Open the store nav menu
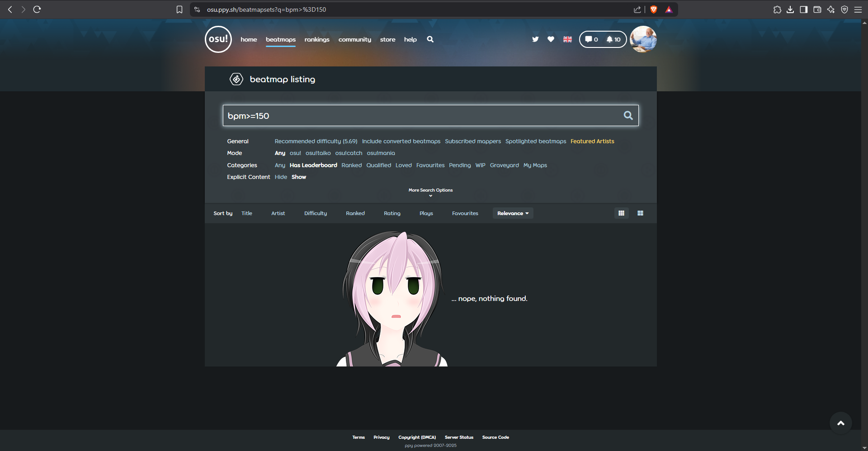This screenshot has width=868, height=451. 387,40
